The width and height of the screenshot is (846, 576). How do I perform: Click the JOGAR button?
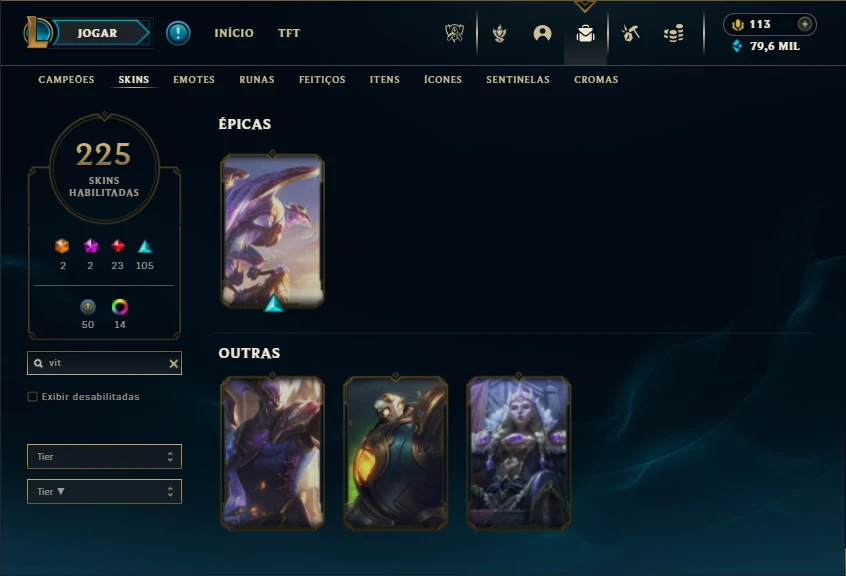click(x=98, y=33)
